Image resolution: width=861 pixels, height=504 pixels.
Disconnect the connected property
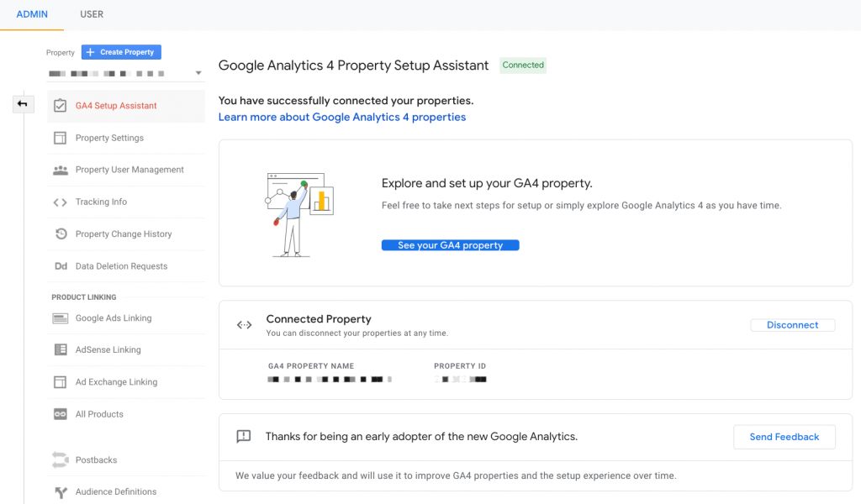tap(791, 324)
